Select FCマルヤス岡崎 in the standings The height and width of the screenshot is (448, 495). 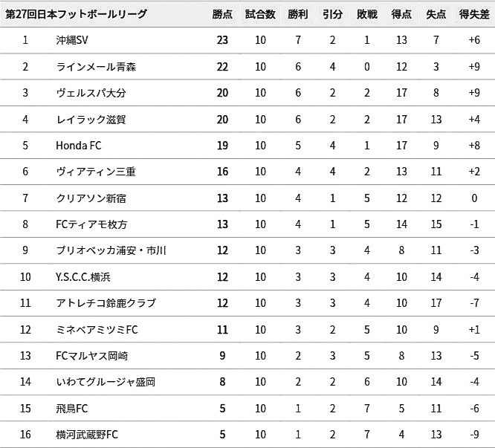coord(92,356)
